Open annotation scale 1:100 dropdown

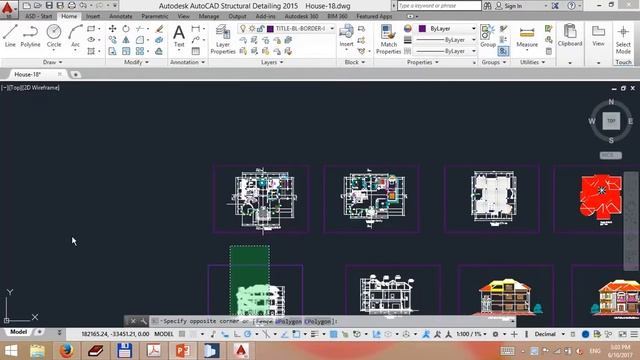click(x=471, y=334)
